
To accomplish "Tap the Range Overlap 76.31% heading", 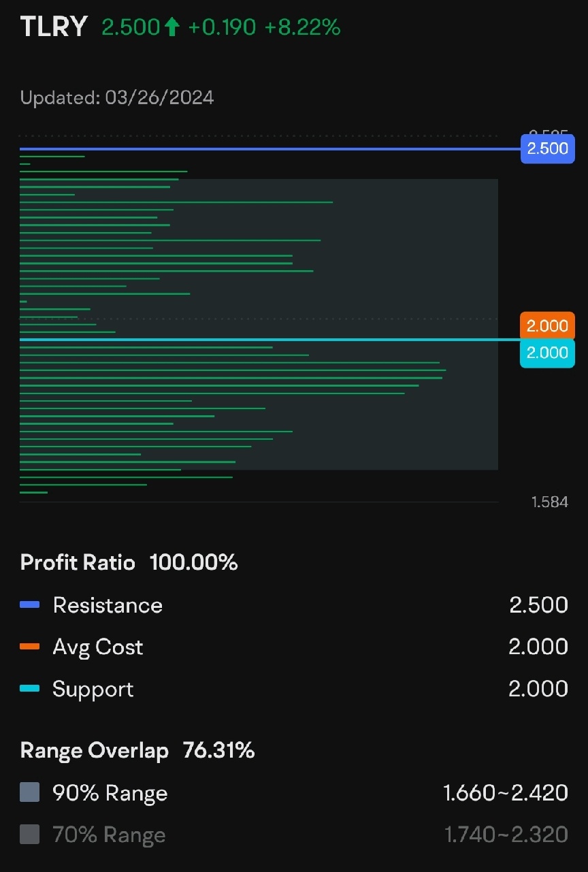I will [137, 750].
